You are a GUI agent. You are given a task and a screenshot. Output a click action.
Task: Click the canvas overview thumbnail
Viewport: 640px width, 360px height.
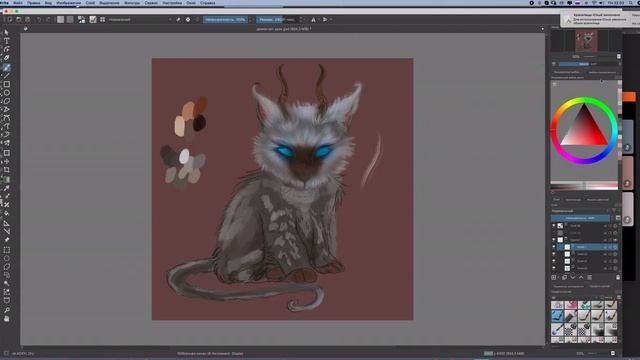(x=586, y=40)
